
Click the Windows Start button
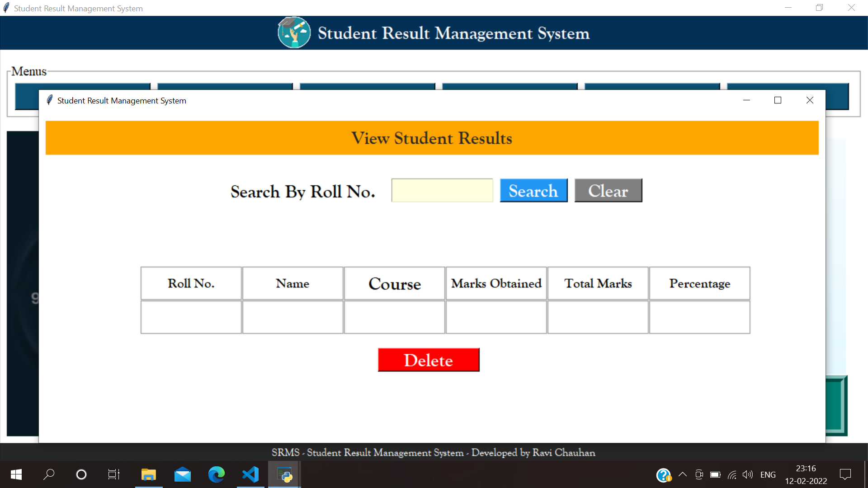(x=15, y=474)
